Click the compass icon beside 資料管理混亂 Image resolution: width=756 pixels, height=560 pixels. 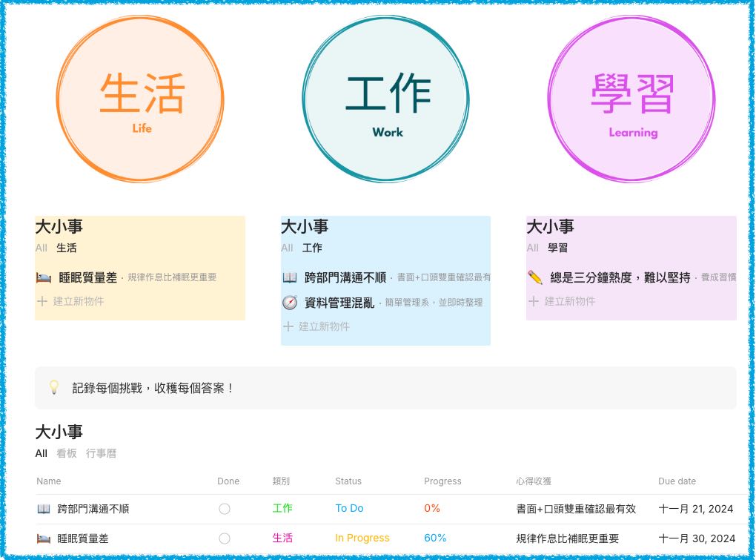coord(290,303)
